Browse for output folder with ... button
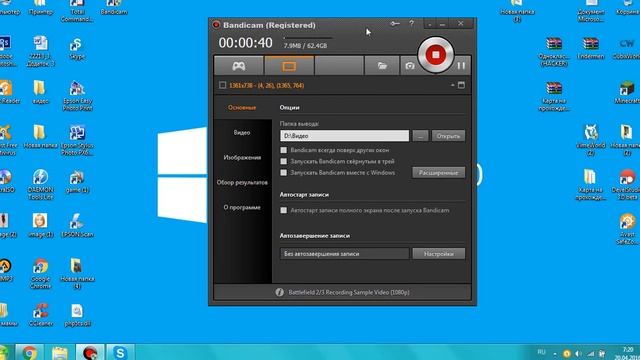 click(420, 136)
